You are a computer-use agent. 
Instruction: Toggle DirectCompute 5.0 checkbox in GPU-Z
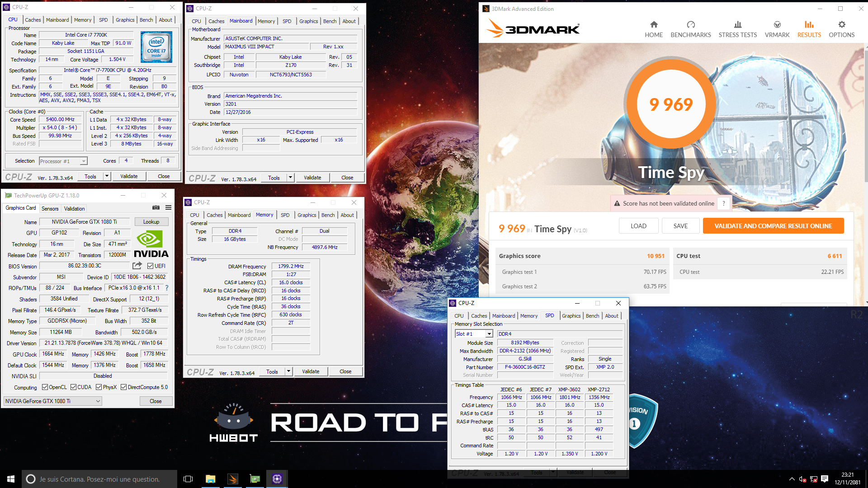coord(123,387)
